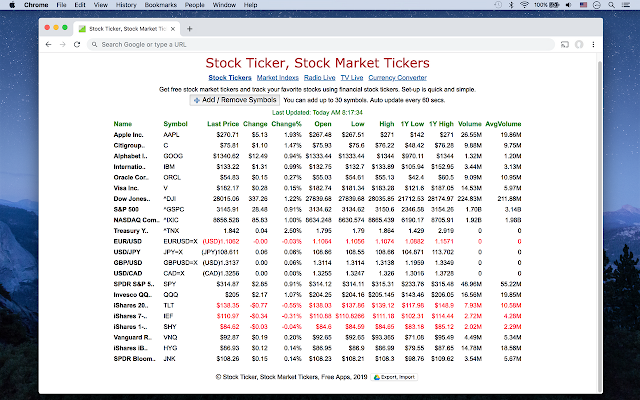
Task: Select the Stock Ticker browser tab
Action: [x=127, y=29]
